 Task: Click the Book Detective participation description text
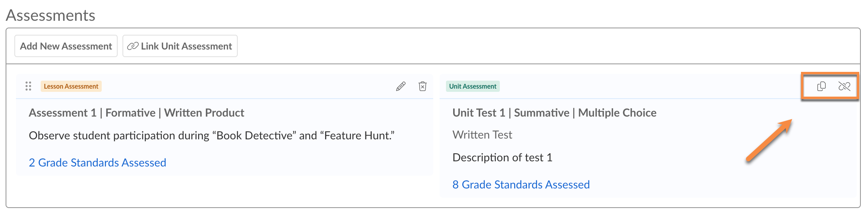[x=211, y=136]
